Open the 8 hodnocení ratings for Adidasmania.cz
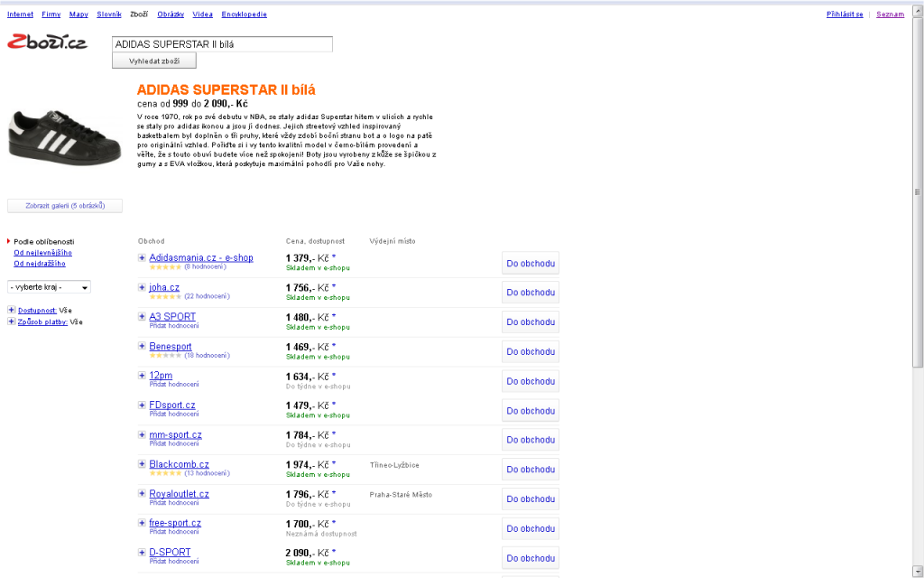This screenshot has height=578, width=924. [x=205, y=266]
